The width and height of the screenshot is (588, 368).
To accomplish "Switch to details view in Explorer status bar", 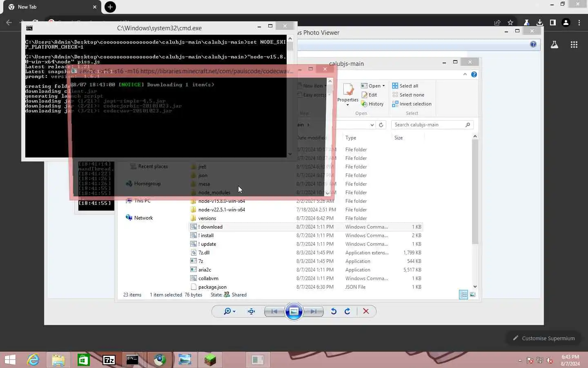I will coord(463,294).
